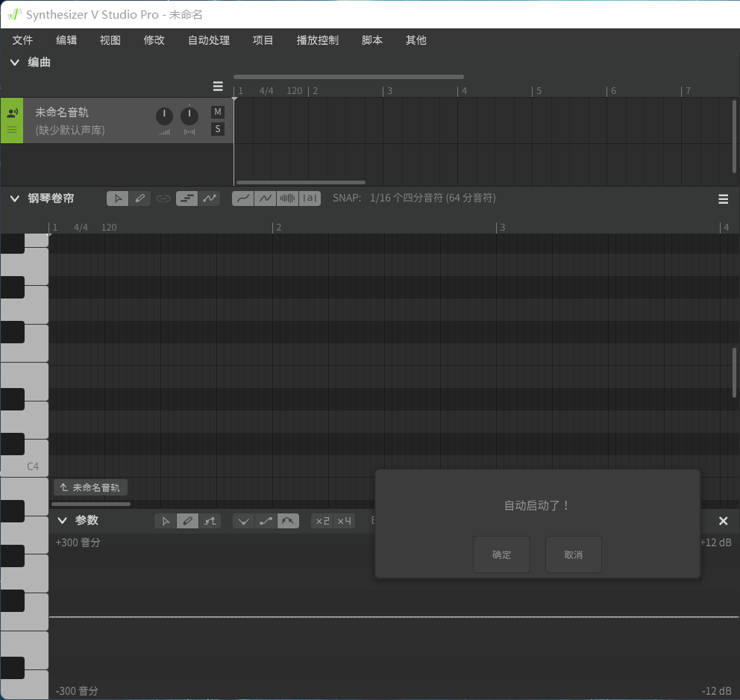
Task: Open the SNAP quantization setting dropdown
Action: [x=433, y=198]
